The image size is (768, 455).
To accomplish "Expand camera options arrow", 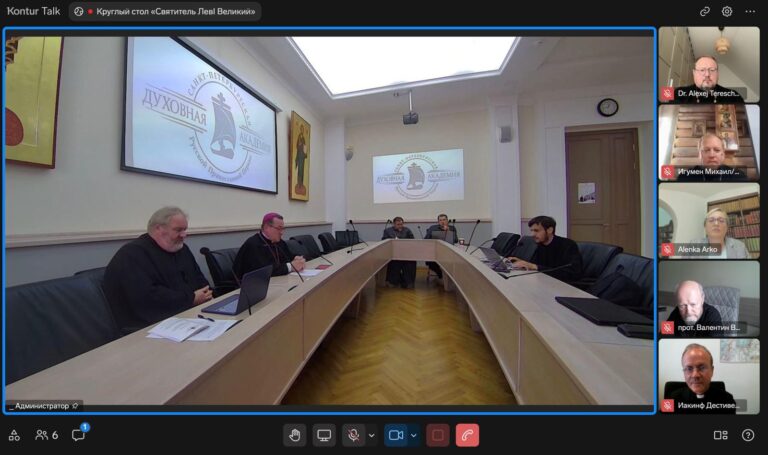I will [x=414, y=435].
